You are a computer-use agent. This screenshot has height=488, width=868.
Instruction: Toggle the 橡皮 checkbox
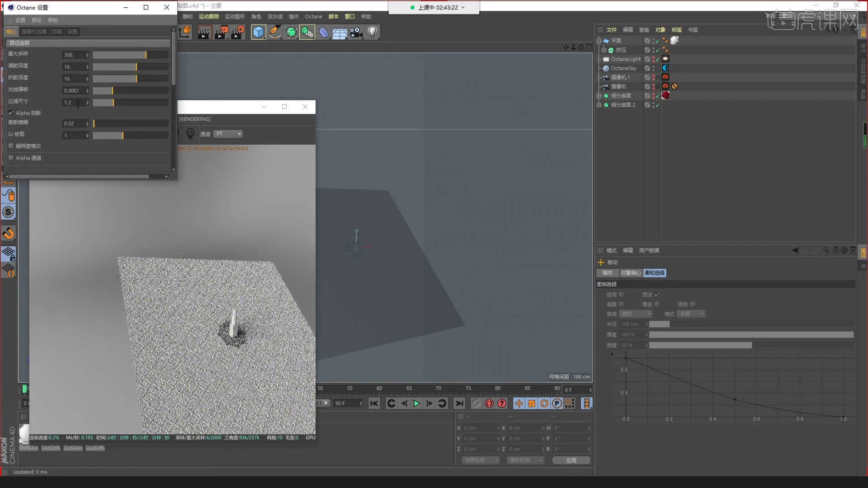[657, 304]
